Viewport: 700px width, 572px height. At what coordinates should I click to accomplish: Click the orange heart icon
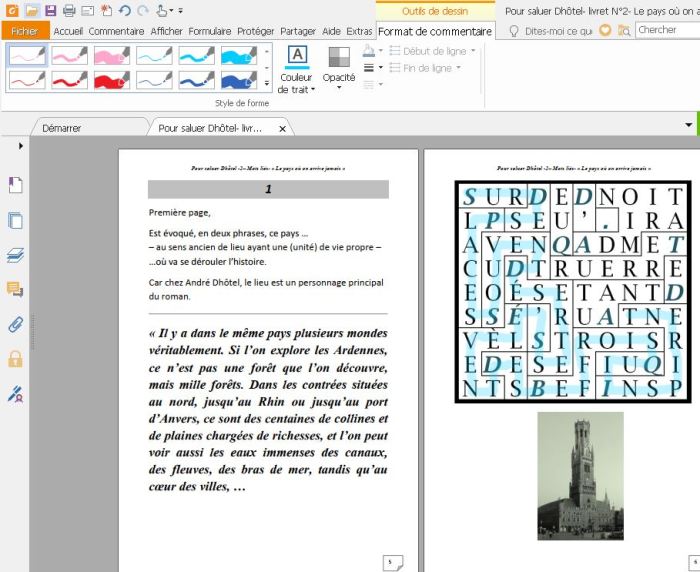(x=605, y=30)
